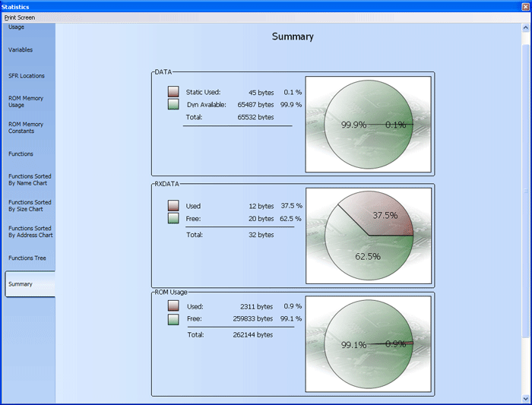Click the DATA Dyn Available green swatch

point(173,104)
